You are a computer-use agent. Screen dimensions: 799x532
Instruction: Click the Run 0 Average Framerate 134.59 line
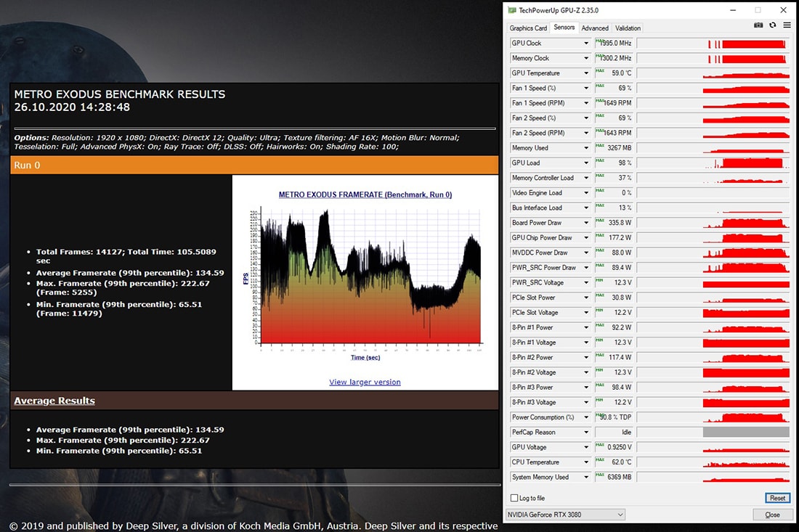coord(130,273)
